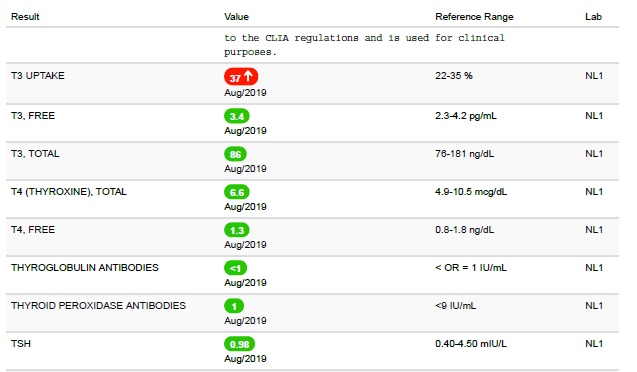Click the T4 (THYROXINE), TOTAL result name

click(x=69, y=192)
